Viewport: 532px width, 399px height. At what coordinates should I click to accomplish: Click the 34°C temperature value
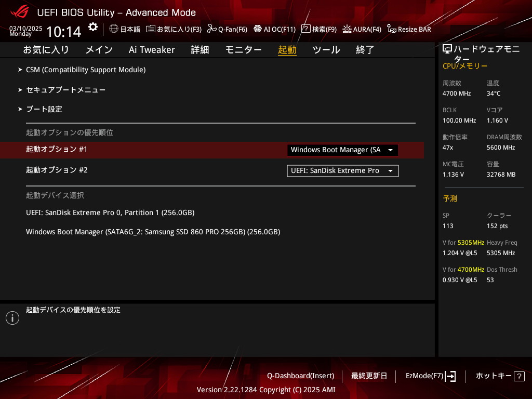(494, 94)
